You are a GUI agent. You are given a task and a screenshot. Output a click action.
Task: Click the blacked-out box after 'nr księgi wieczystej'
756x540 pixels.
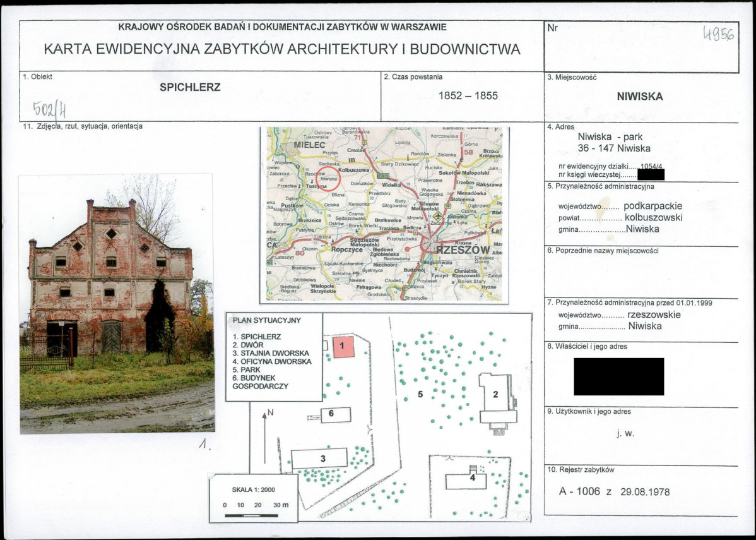(651, 174)
